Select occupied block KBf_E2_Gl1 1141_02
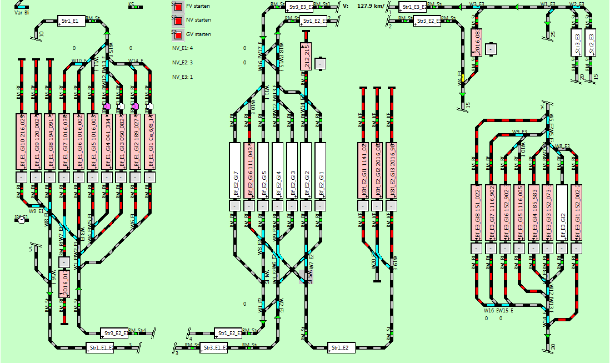This screenshot has height=364, width=610. (364, 170)
